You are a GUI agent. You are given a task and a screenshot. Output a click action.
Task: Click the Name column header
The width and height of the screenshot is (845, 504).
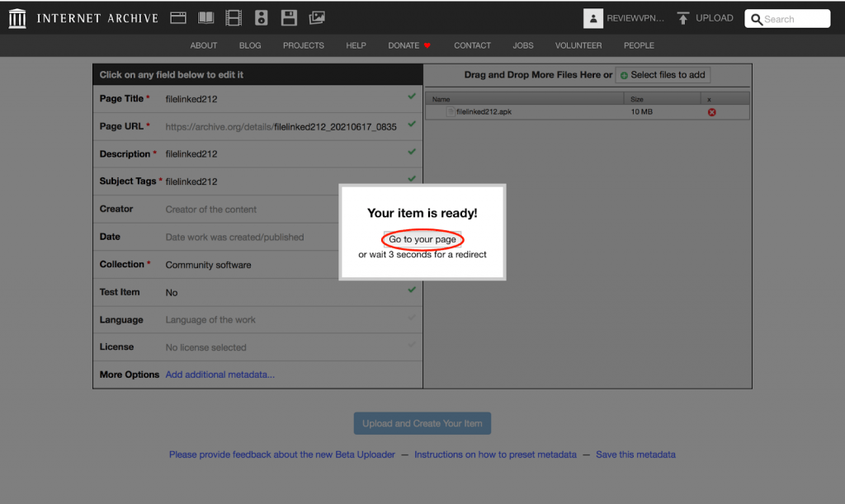524,99
